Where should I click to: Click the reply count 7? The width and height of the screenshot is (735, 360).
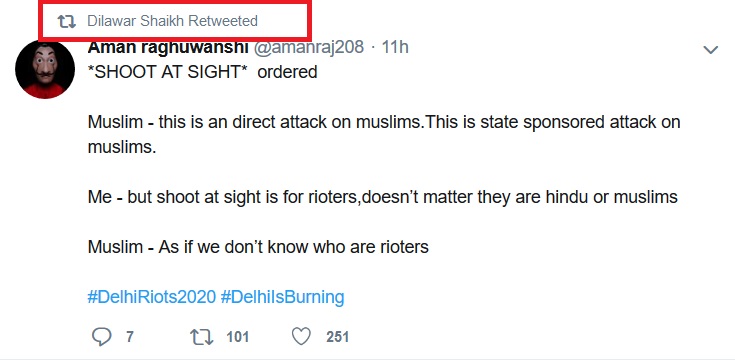click(x=130, y=337)
